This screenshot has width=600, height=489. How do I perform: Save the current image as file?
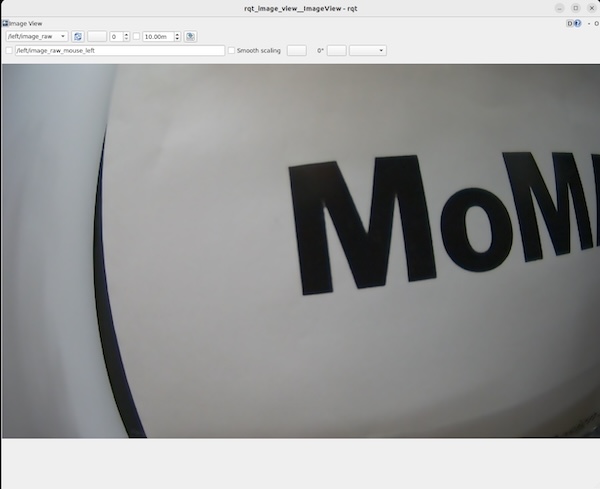(190, 37)
